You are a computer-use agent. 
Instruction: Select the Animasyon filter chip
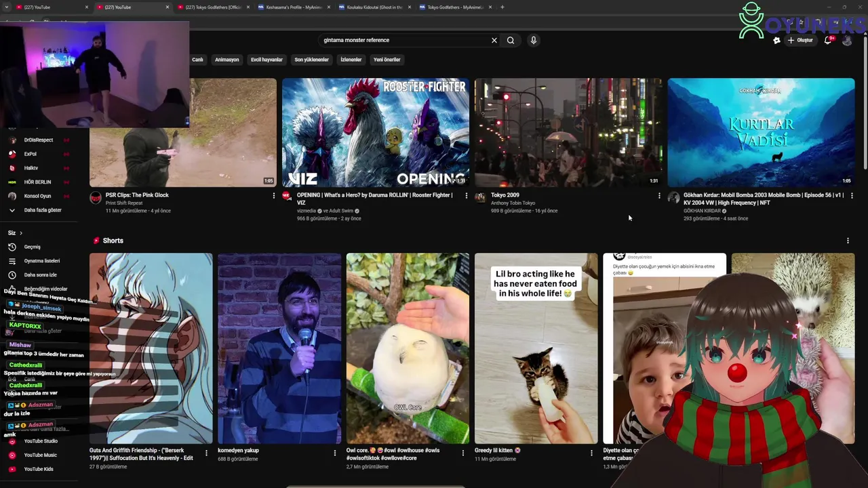[227, 60]
